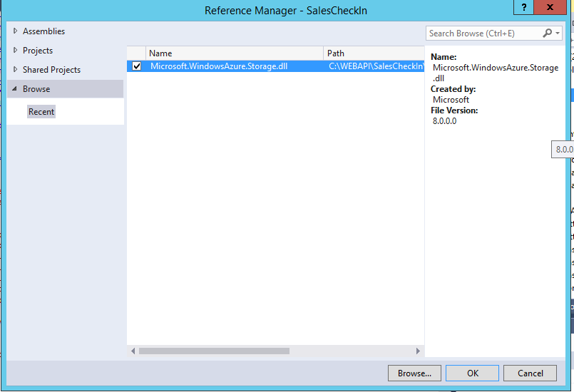Confirm with the OK button
Viewport: 574px width, 392px height.
coord(472,373)
